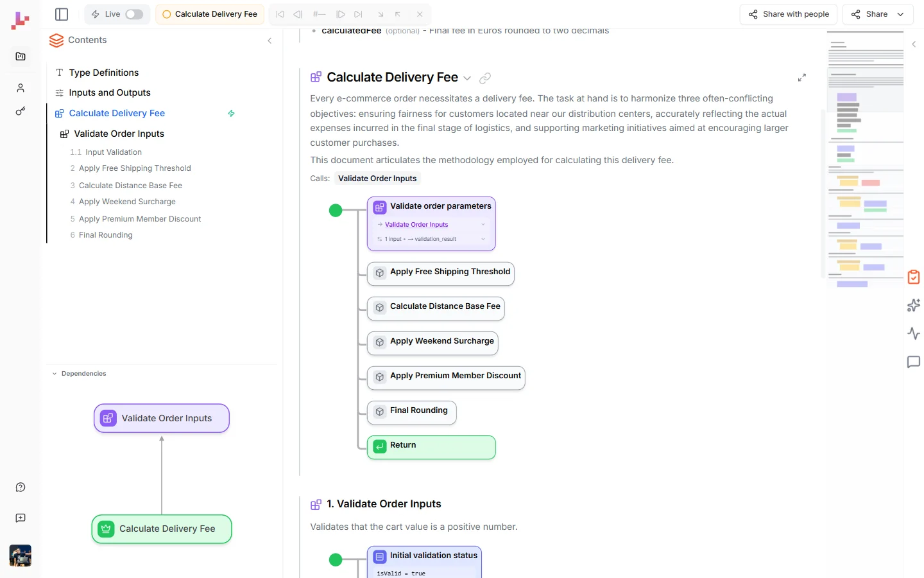Viewport: 924px width, 578px height.
Task: Select Calculate Delivery Fee in contents tree
Action: point(117,113)
